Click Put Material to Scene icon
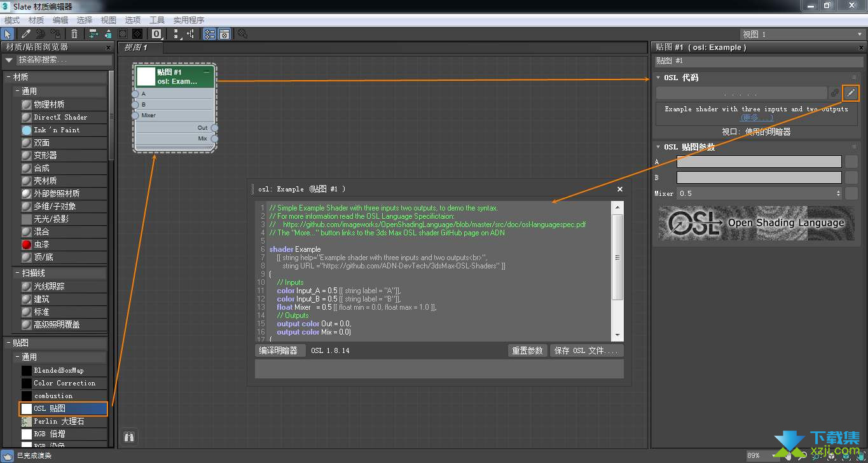868x463 pixels. [41, 34]
